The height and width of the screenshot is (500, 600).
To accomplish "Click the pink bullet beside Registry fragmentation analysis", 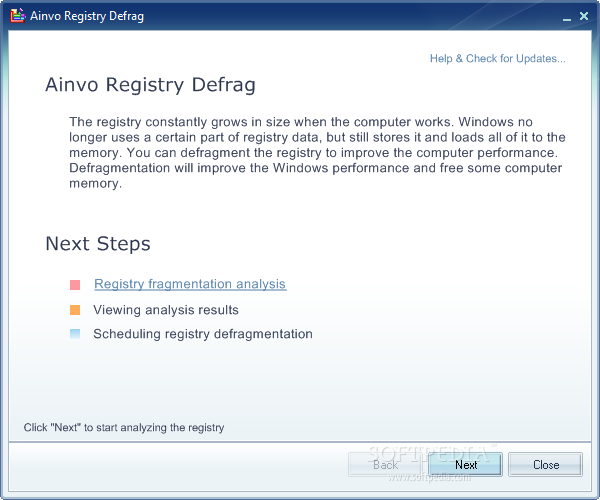I will pos(75,285).
